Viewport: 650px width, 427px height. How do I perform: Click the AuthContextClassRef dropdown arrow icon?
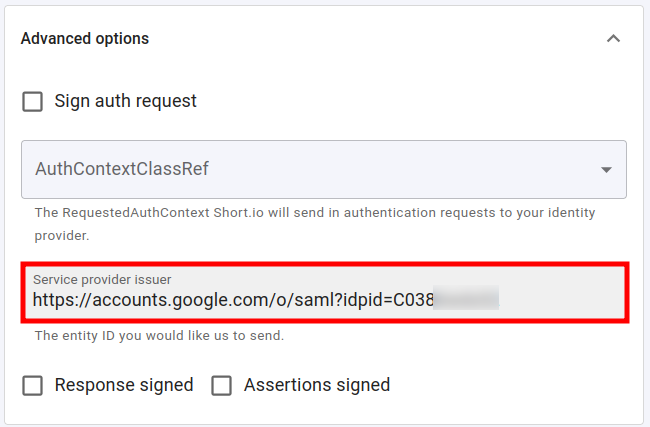pyautogui.click(x=606, y=170)
